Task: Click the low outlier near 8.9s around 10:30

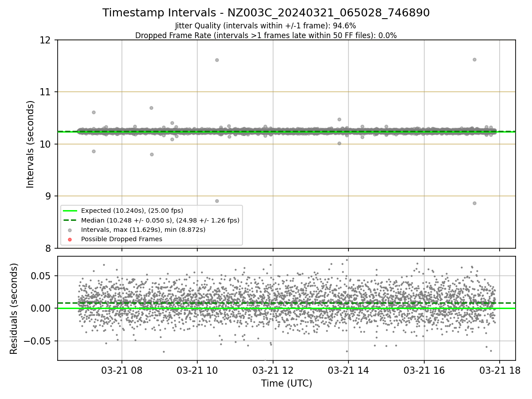Action: pos(217,201)
